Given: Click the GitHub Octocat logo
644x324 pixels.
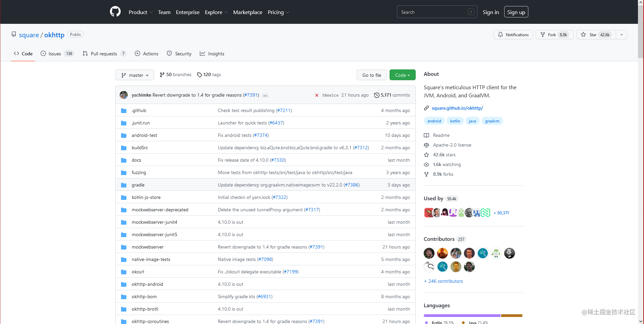Looking at the screenshot, I should 115,12.
